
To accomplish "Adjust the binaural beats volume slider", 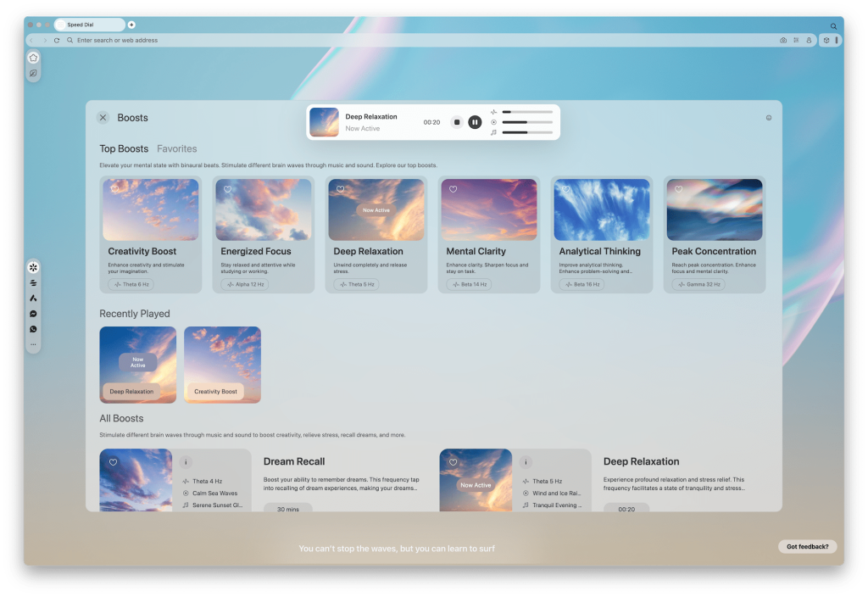I will [x=526, y=111].
